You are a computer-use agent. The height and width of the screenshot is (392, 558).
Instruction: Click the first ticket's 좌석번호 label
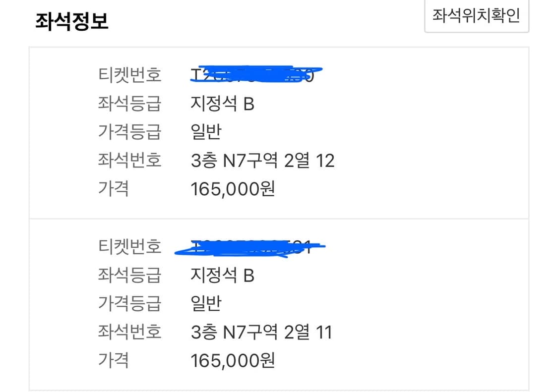click(130, 161)
